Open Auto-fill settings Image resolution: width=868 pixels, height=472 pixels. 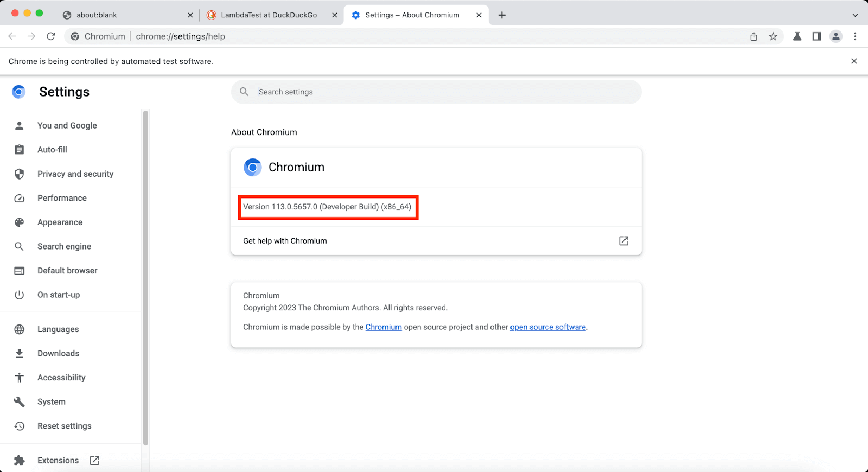pos(52,150)
